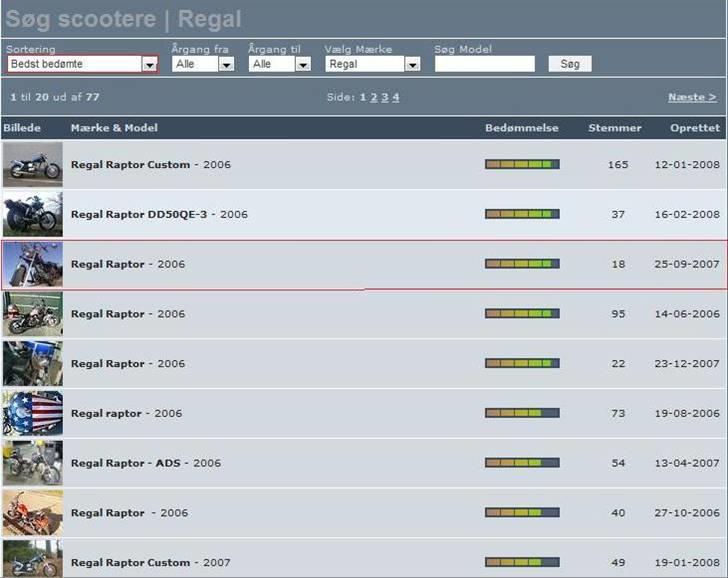Go to page 2 of results

click(x=374, y=97)
